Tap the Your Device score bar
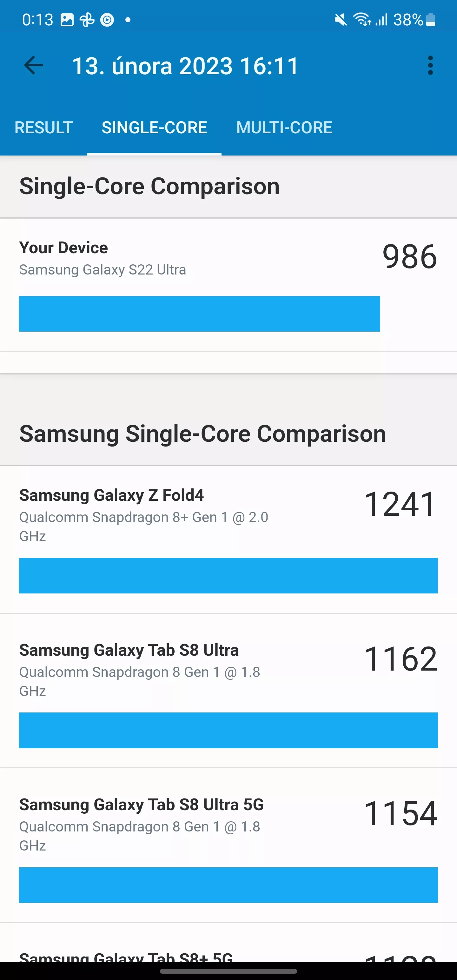 point(199,314)
